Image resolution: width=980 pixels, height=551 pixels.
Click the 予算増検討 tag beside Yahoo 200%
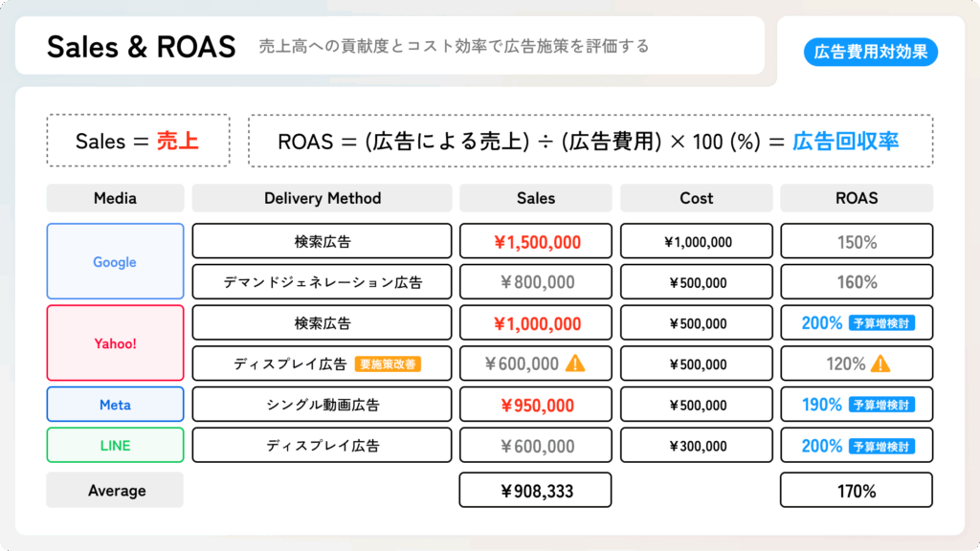[x=881, y=323]
